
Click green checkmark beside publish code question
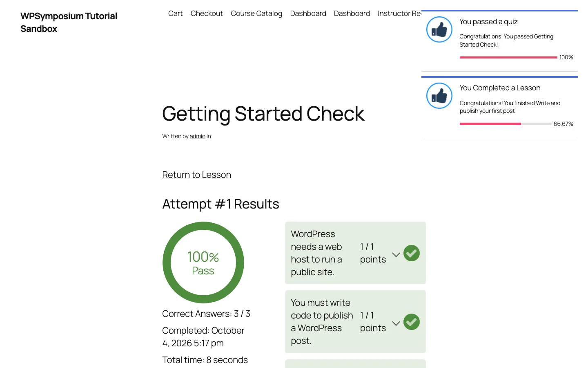tap(412, 322)
